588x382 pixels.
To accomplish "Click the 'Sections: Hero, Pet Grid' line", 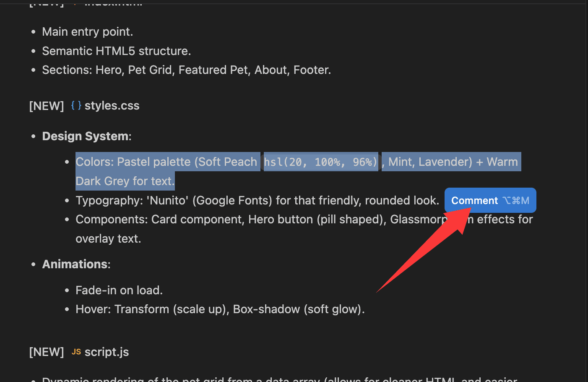I will pos(186,70).
